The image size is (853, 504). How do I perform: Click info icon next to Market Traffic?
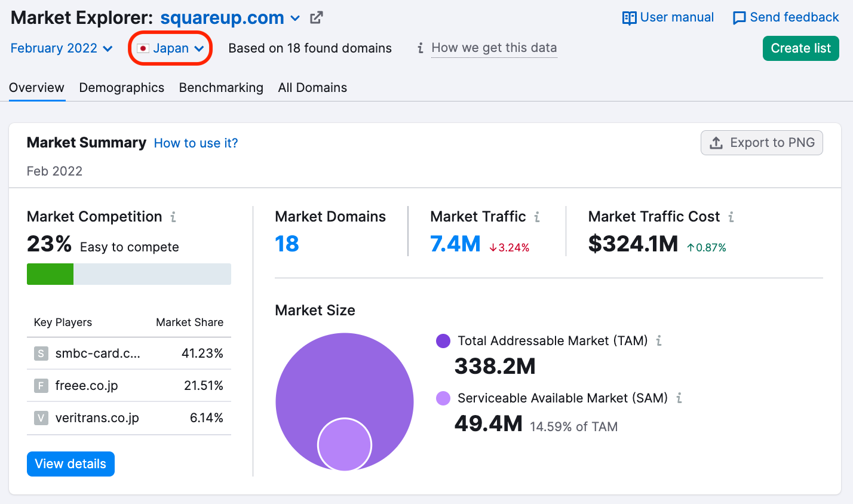[537, 217]
